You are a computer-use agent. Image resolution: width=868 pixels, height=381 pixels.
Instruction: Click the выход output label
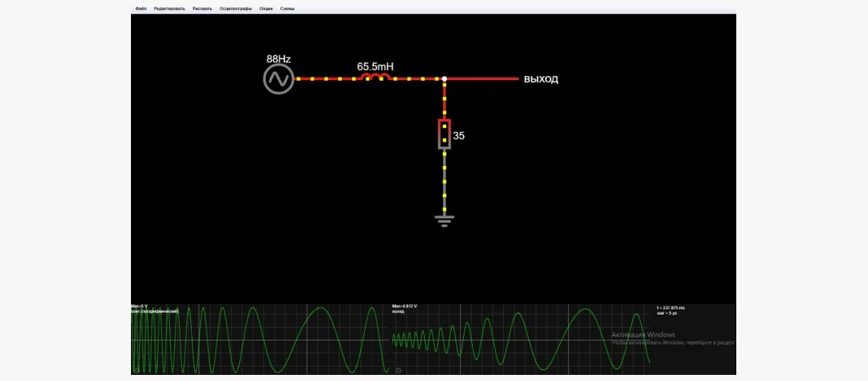[541, 79]
